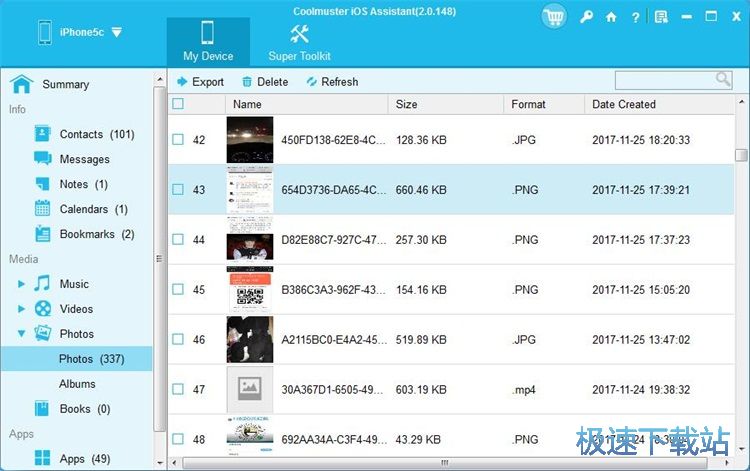Click date 2017-11-24 19:38:32
Screen dimensions: 750x471
641,390
